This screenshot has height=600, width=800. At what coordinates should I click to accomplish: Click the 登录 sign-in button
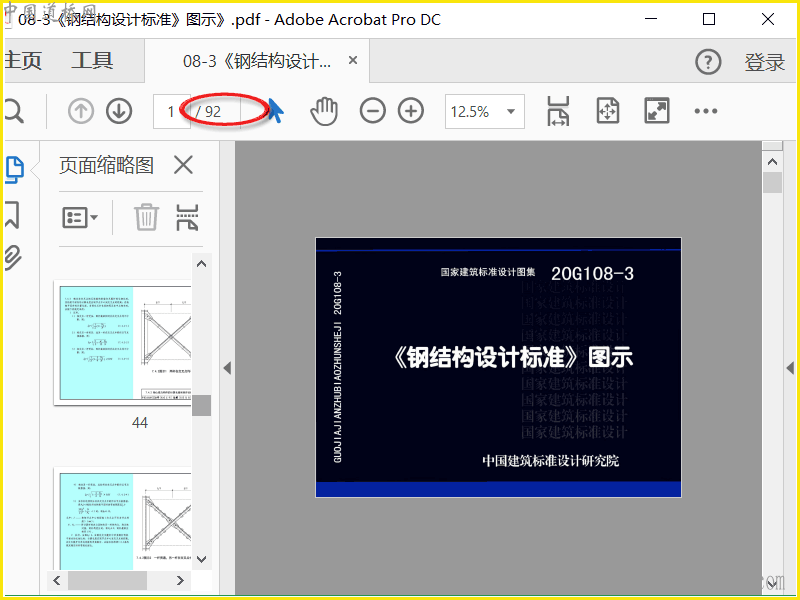[764, 62]
